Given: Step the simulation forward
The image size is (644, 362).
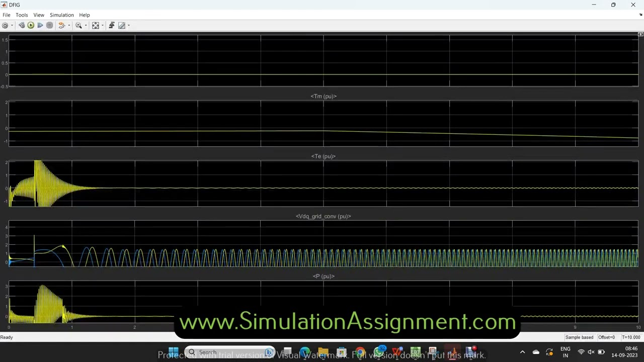Looking at the screenshot, I should click(x=40, y=25).
